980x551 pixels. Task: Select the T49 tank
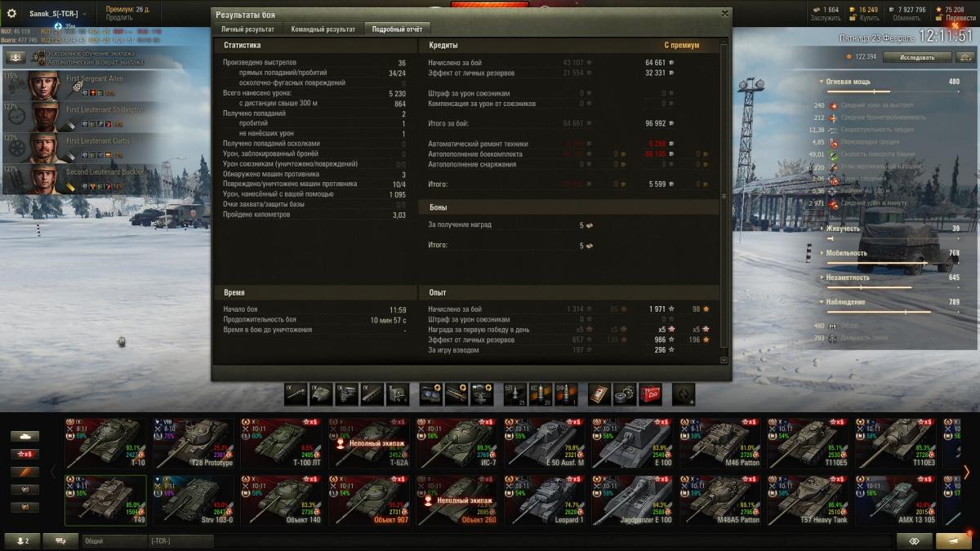[x=105, y=500]
